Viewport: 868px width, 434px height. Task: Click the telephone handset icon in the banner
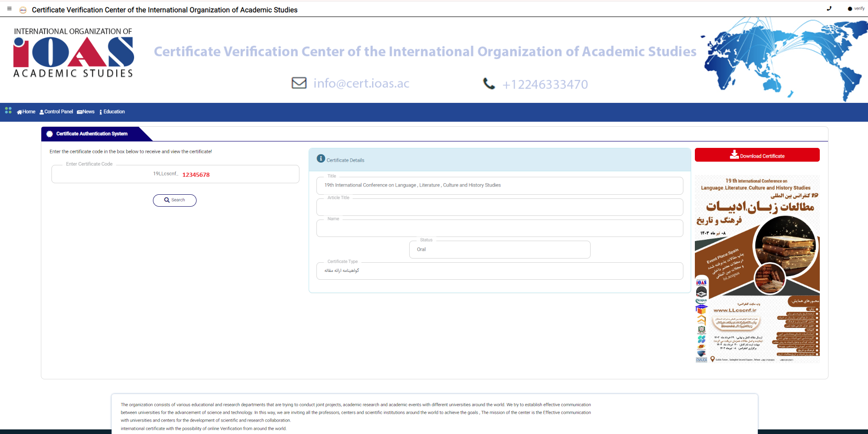[489, 84]
